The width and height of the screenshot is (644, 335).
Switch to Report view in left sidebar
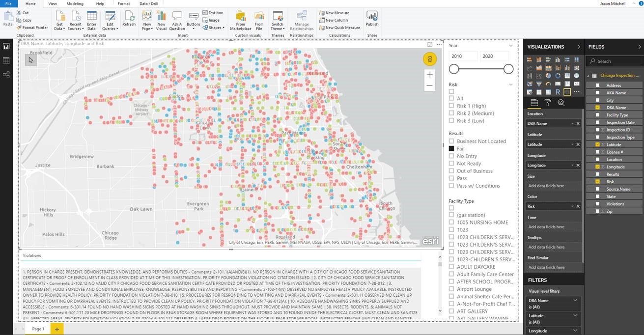pyautogui.click(x=6, y=46)
